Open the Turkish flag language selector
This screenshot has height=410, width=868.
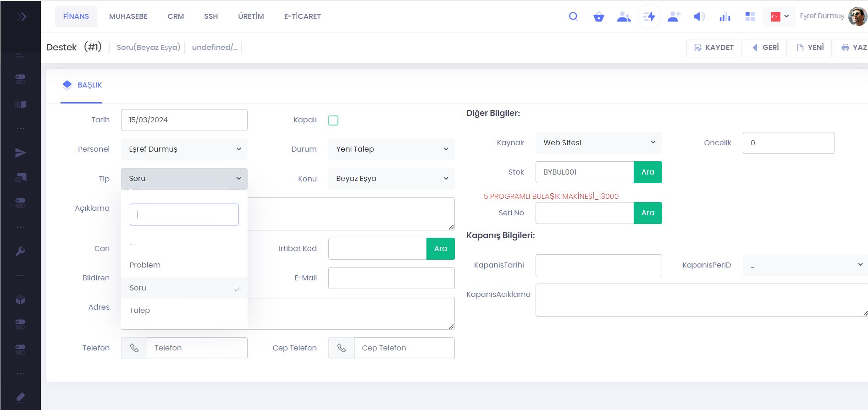(779, 16)
